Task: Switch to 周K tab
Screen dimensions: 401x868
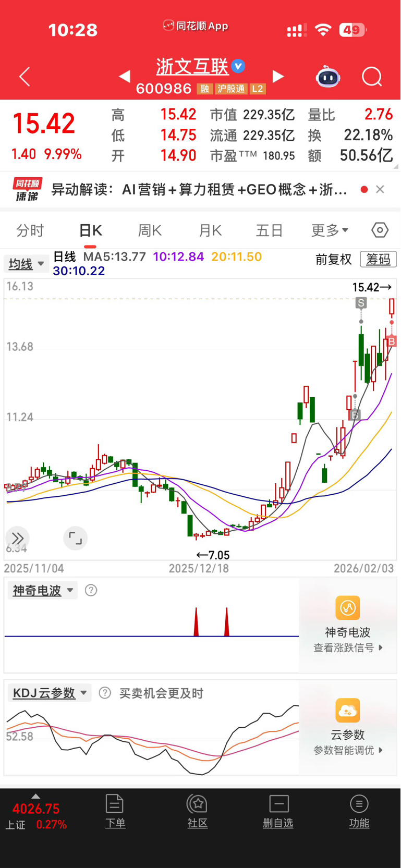Action: click(150, 230)
